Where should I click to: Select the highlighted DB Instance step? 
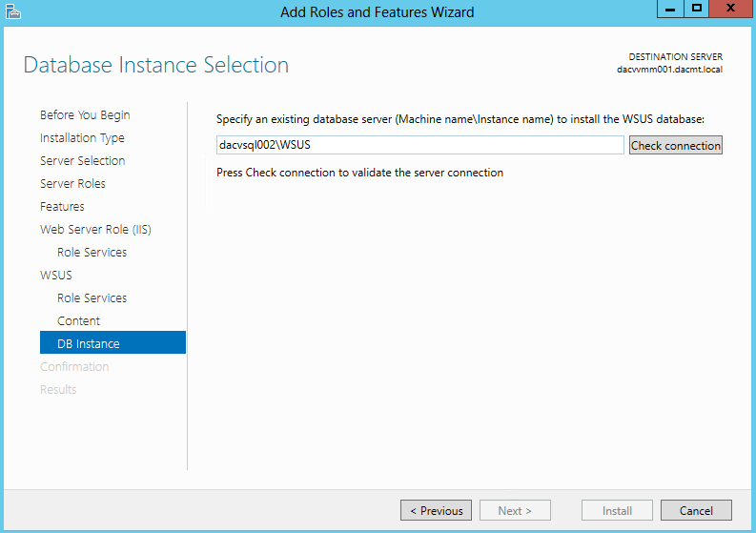[x=112, y=342]
